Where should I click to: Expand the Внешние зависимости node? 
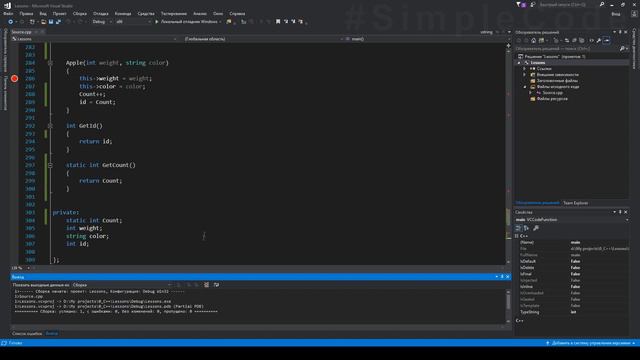(525, 75)
